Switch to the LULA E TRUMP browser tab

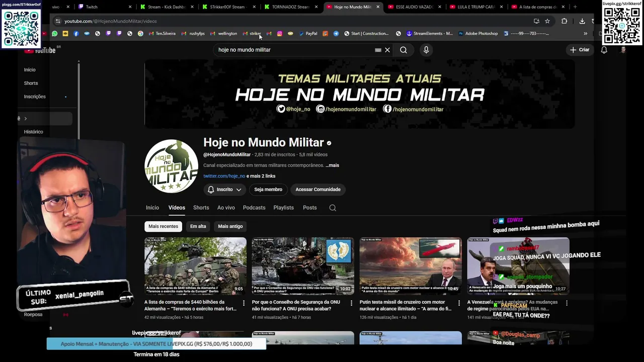point(477,7)
